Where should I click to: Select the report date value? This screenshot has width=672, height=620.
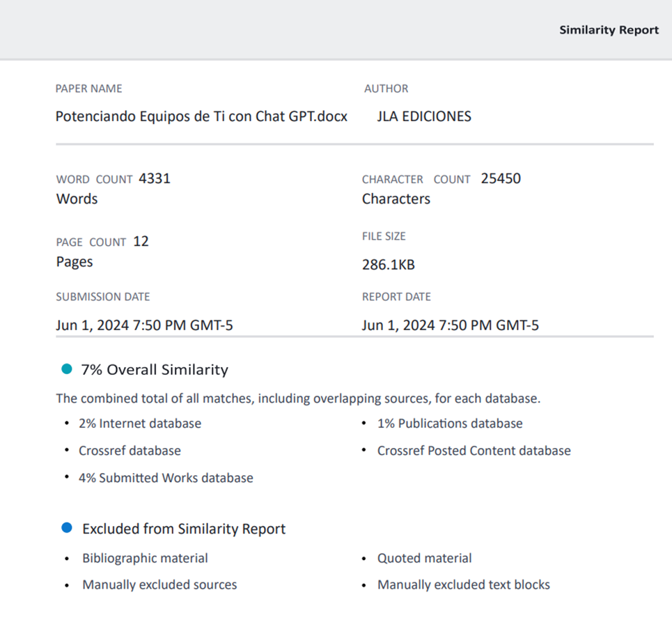(450, 325)
